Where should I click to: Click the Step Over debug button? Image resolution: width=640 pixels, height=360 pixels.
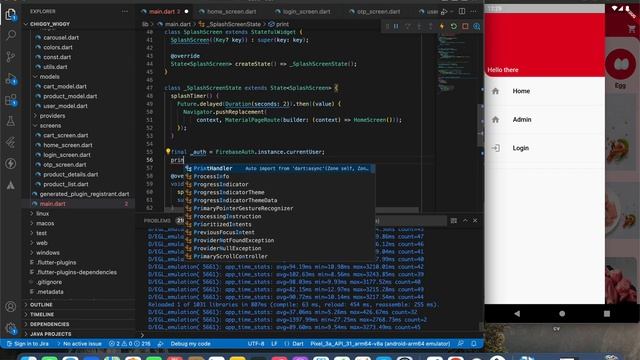[407, 27]
